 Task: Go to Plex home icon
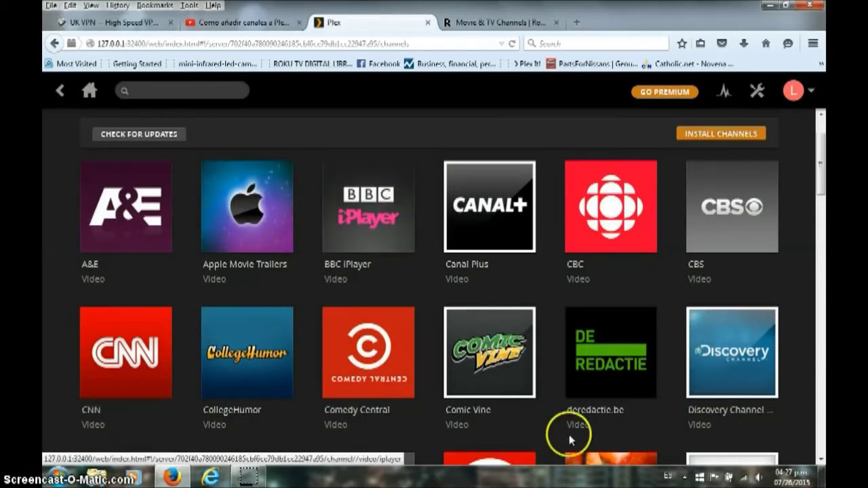90,90
